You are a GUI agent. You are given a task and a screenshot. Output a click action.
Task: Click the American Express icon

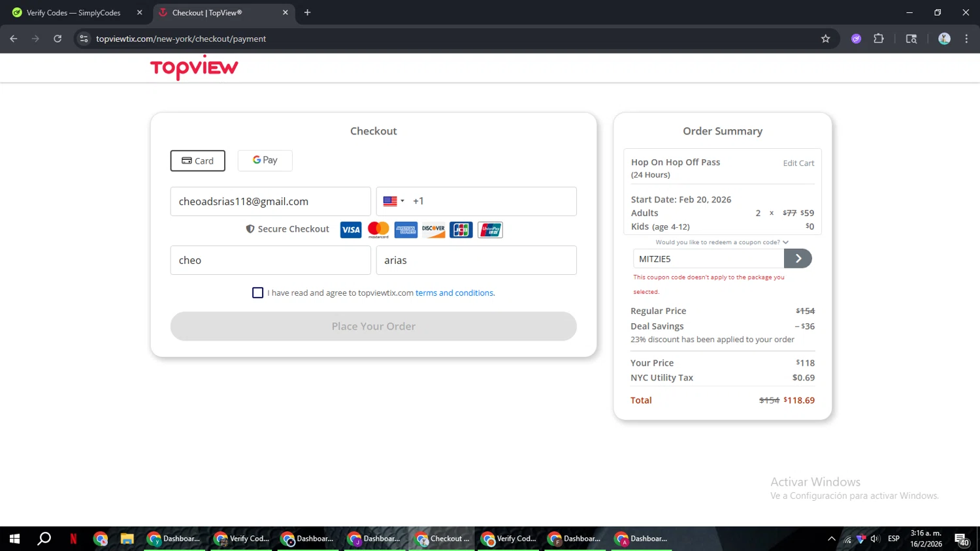point(406,230)
